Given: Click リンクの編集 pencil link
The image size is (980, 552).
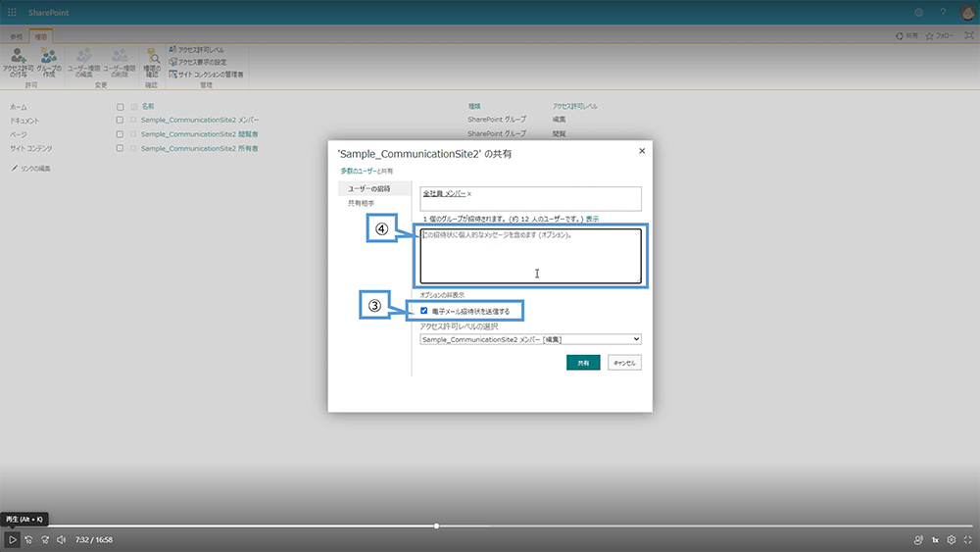Looking at the screenshot, I should coord(31,169).
